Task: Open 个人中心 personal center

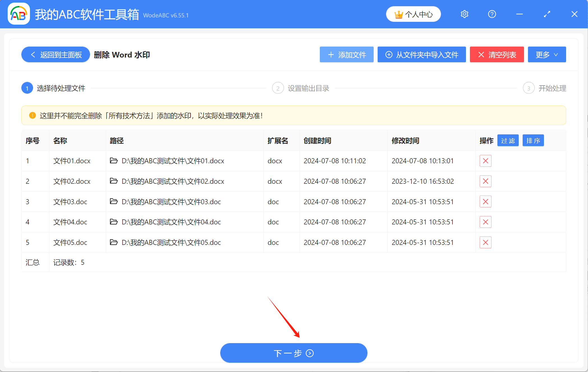Action: coord(413,14)
